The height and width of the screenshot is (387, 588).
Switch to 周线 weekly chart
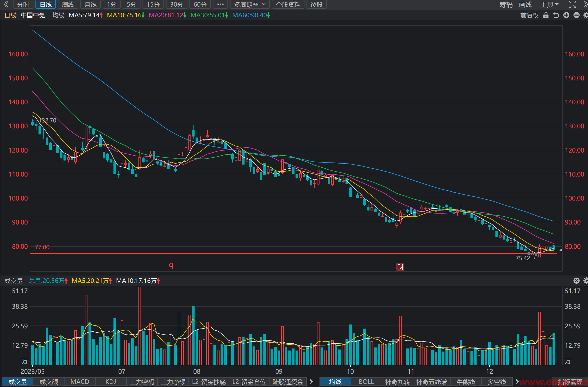pyautogui.click(x=68, y=4)
